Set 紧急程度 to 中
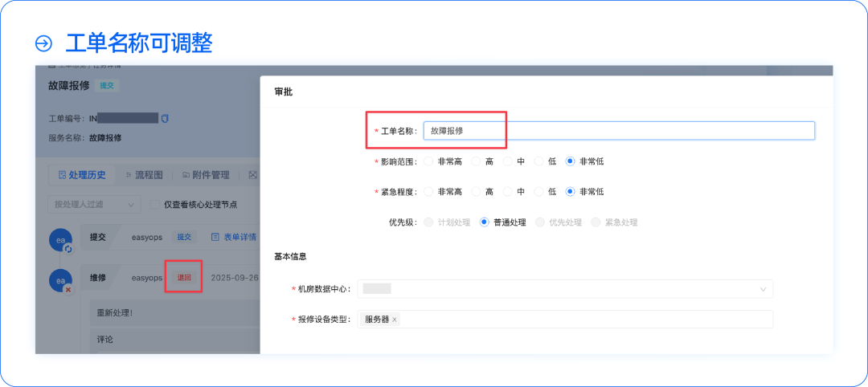Image resolution: width=868 pixels, height=387 pixels. click(508, 192)
